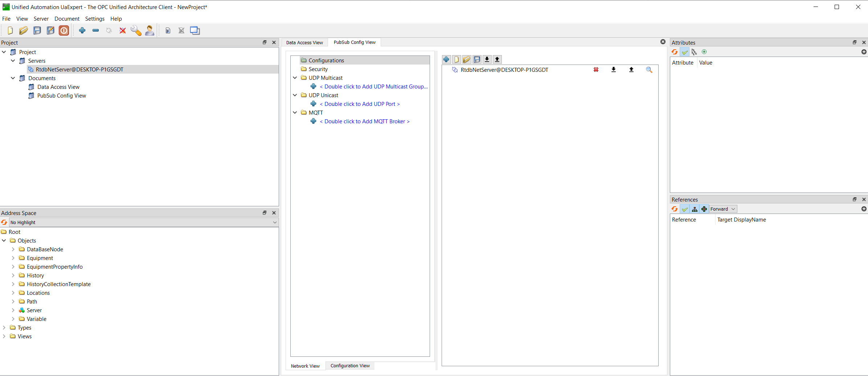Open the Settings menu
Screen dimensions: 868x376
click(x=95, y=18)
